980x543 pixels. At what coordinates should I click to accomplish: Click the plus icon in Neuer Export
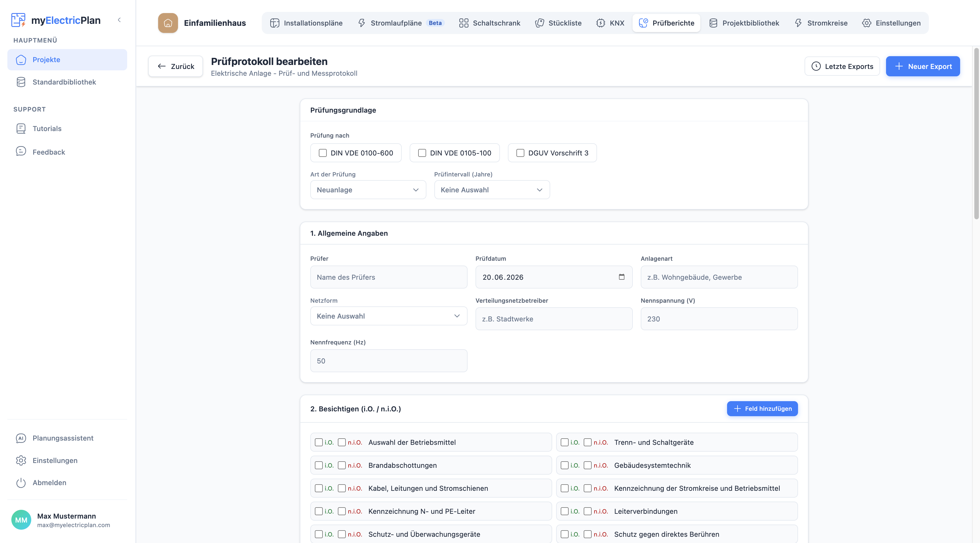click(899, 66)
